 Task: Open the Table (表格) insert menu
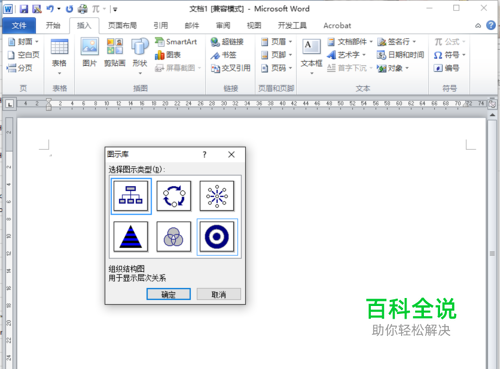pyautogui.click(x=59, y=57)
